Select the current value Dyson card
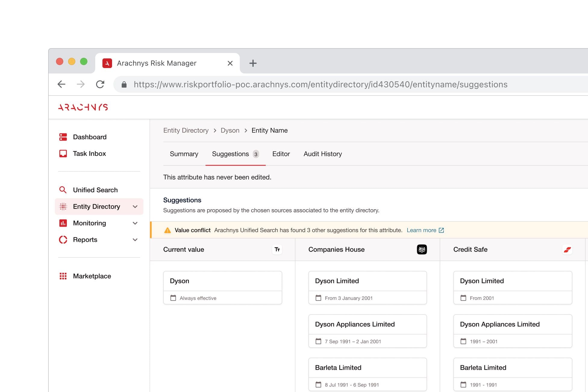588x392 pixels. [x=223, y=288]
